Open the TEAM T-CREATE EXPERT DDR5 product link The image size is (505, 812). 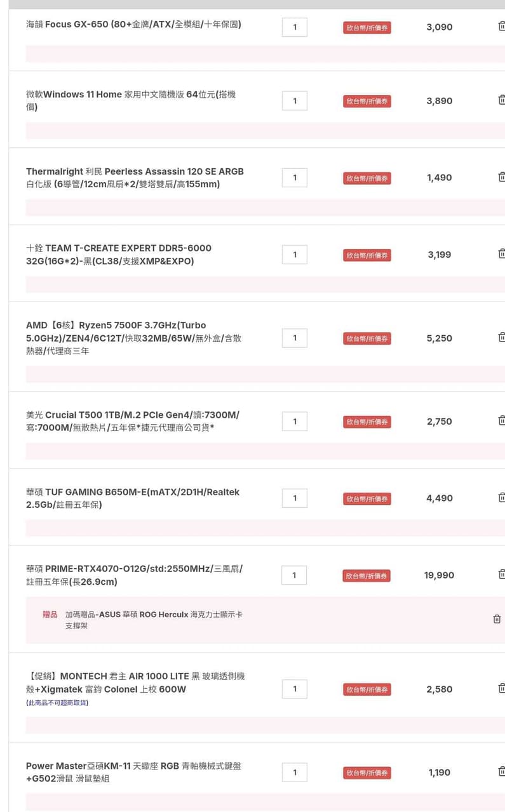[119, 255]
